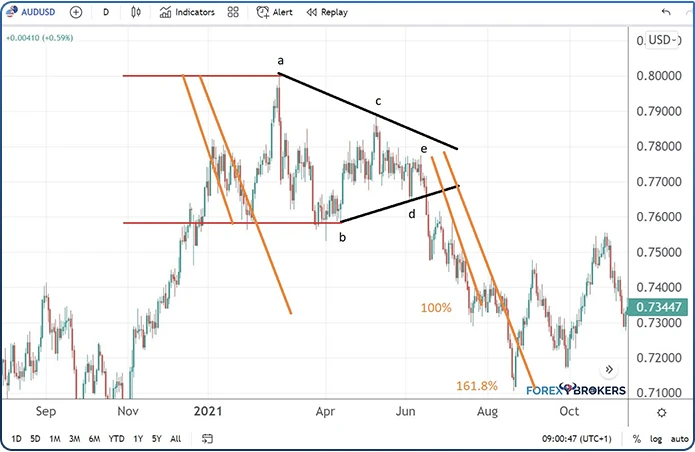Select the YTD date range
Screen dimensions: 695x452
coord(116,438)
